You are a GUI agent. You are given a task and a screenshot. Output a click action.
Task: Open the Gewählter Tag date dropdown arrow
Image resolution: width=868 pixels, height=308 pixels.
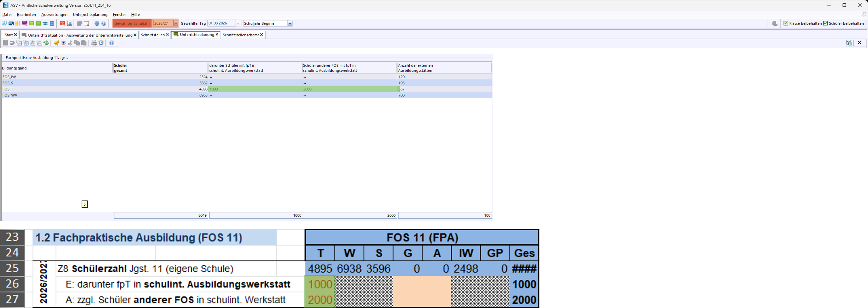(238, 23)
